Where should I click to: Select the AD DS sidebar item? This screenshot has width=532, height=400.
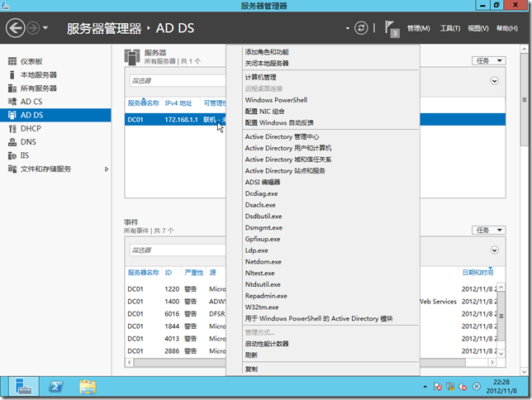point(55,115)
